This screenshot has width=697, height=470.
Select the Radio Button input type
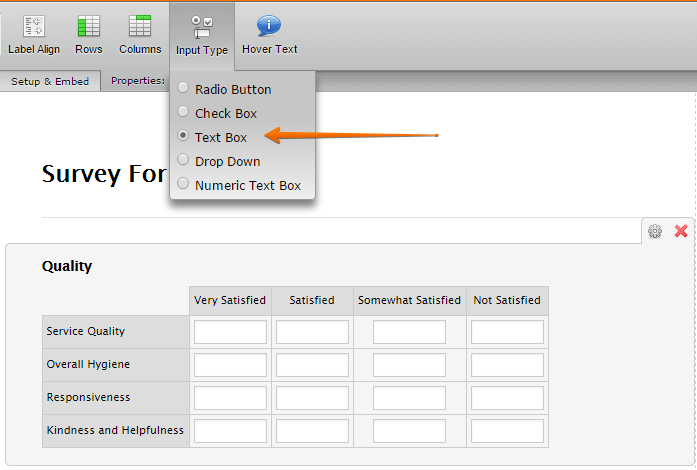183,89
